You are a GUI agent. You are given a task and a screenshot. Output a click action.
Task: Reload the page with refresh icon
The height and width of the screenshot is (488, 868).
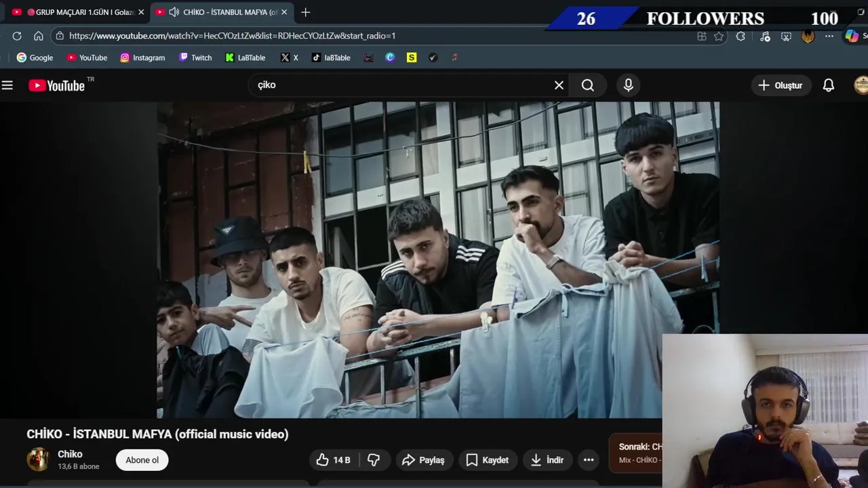click(17, 36)
